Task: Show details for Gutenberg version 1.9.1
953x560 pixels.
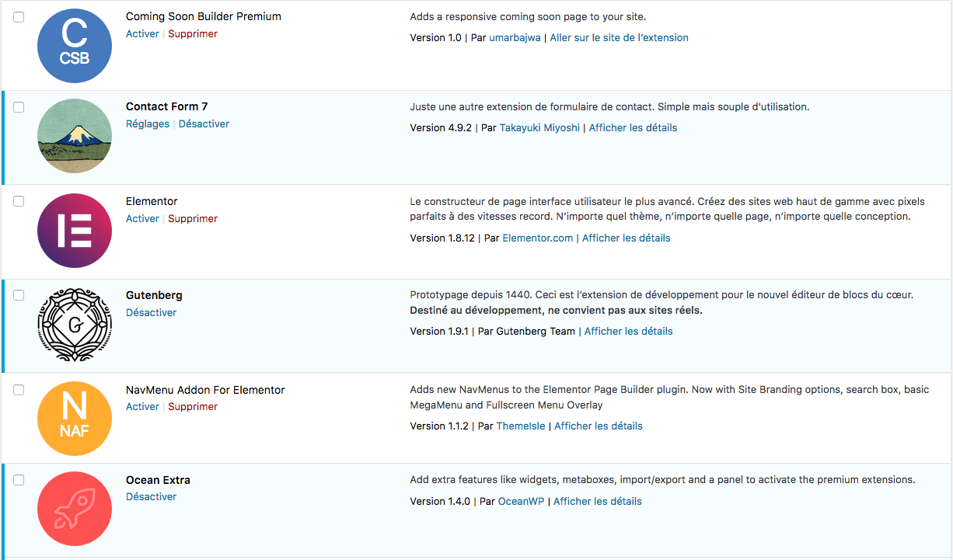Action: pyautogui.click(x=628, y=331)
